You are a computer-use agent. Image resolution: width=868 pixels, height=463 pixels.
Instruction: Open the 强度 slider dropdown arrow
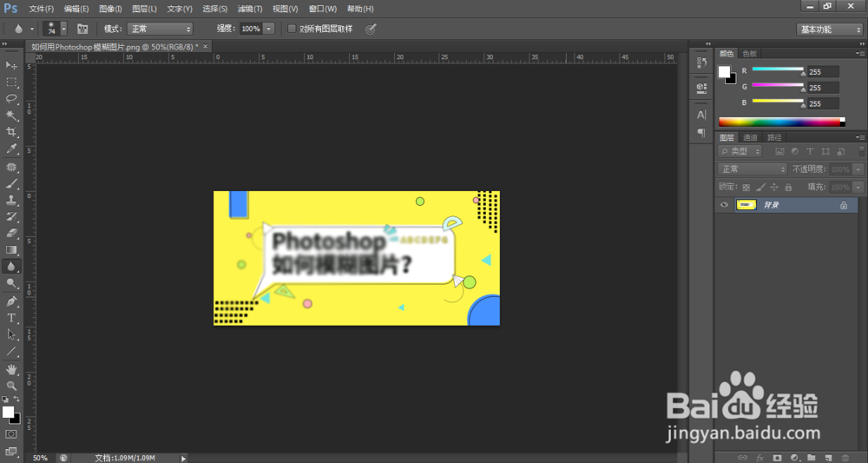pyautogui.click(x=268, y=29)
